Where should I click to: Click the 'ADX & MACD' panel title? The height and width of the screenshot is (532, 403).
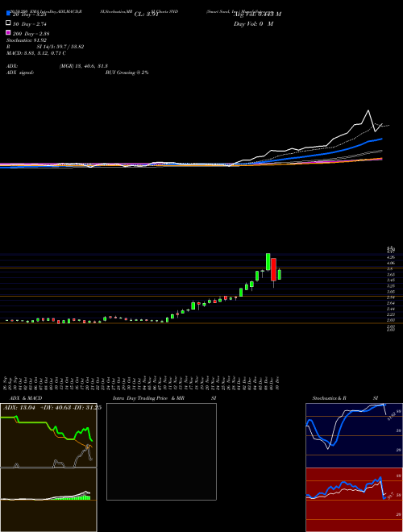26,398
